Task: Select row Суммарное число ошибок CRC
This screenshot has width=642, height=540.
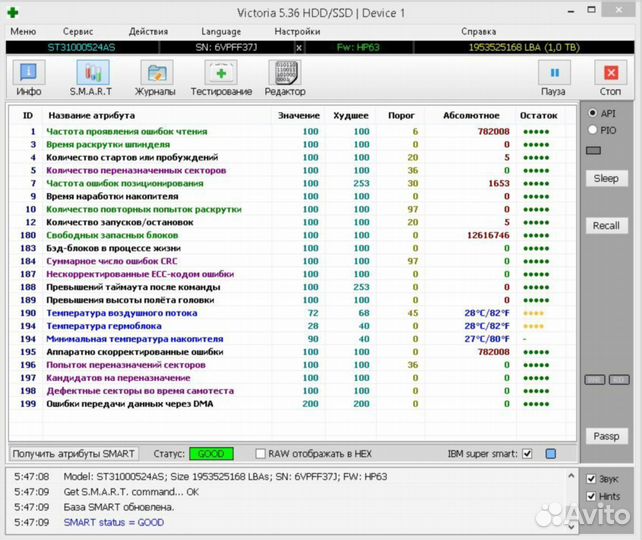Action: (x=292, y=261)
